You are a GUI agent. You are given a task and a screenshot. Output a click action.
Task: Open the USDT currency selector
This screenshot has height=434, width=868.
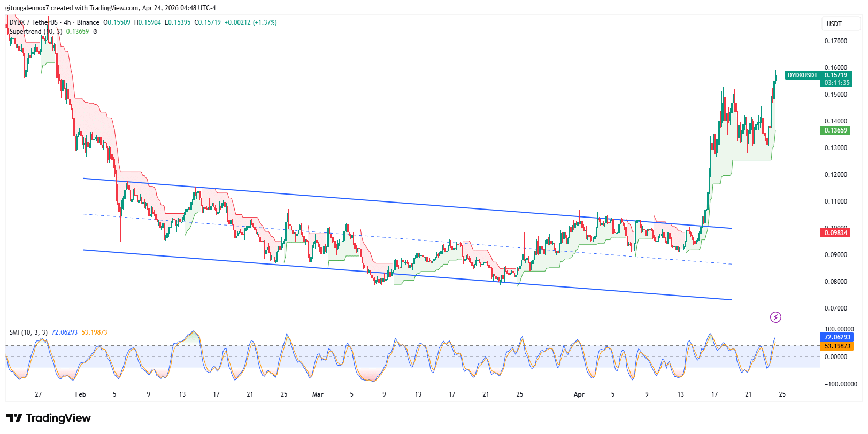coord(834,24)
